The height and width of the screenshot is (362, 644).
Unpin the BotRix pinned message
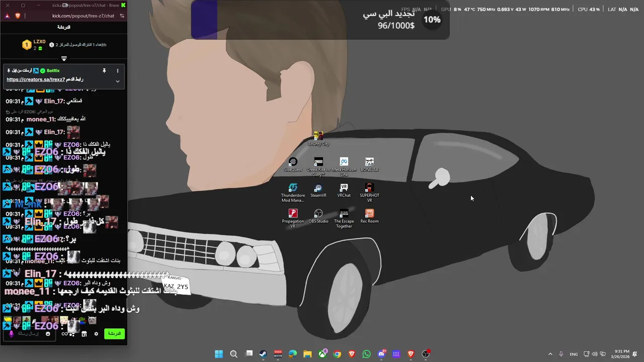[x=104, y=71]
